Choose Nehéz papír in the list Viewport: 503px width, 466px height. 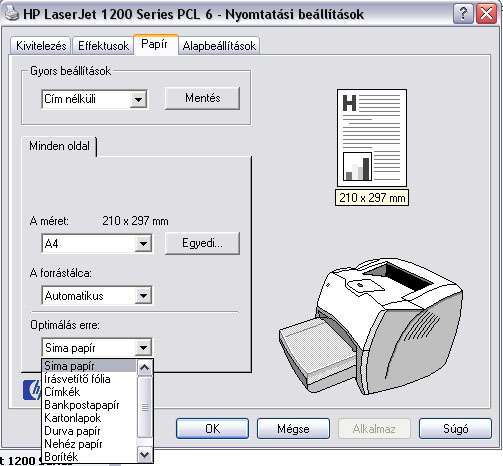point(90,444)
